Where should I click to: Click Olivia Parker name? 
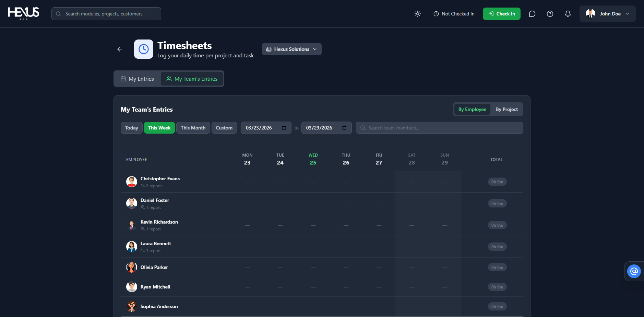coord(154,267)
